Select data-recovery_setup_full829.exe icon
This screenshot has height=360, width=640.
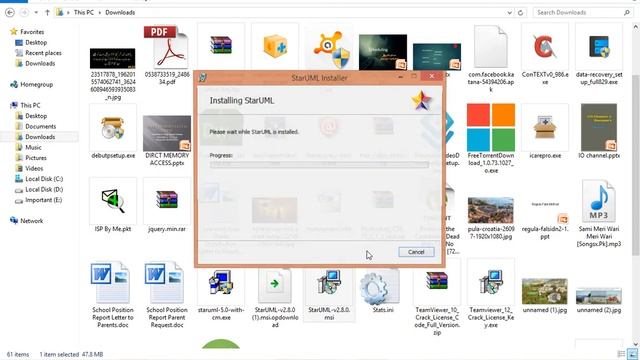click(599, 47)
